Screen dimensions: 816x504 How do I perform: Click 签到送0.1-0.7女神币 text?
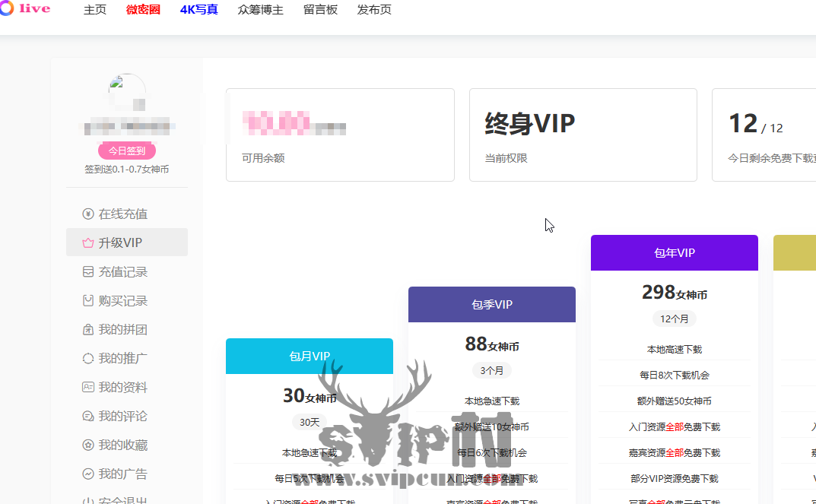pyautogui.click(x=127, y=169)
